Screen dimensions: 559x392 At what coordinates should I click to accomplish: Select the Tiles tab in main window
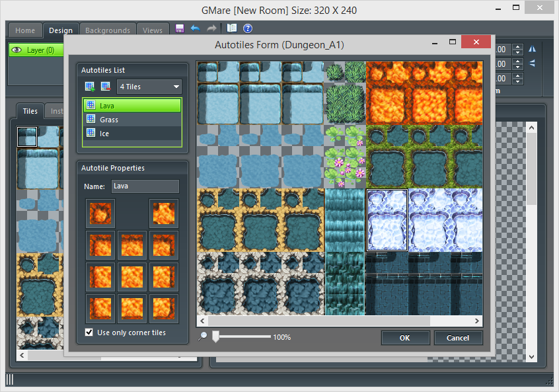click(x=30, y=111)
